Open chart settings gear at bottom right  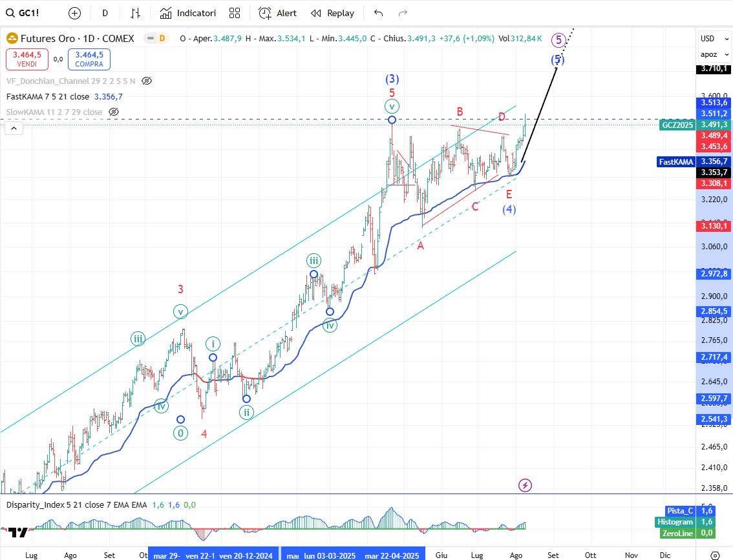pyautogui.click(x=715, y=555)
